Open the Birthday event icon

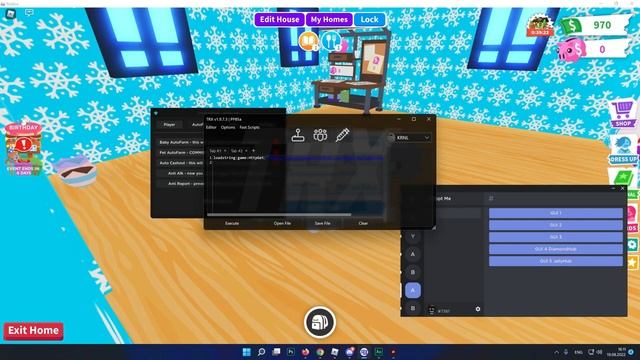coord(23,149)
